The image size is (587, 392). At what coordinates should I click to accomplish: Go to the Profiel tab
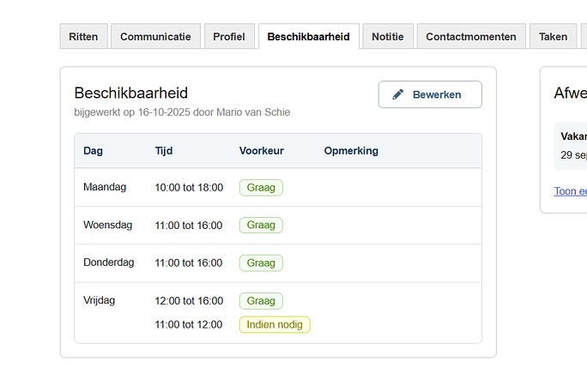click(x=229, y=37)
